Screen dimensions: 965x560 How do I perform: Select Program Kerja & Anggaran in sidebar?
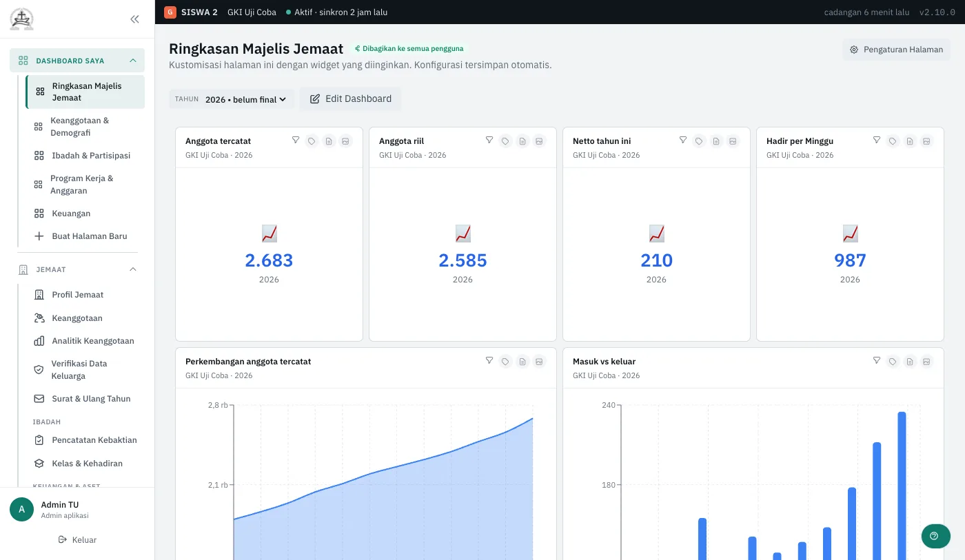pyautogui.click(x=85, y=185)
